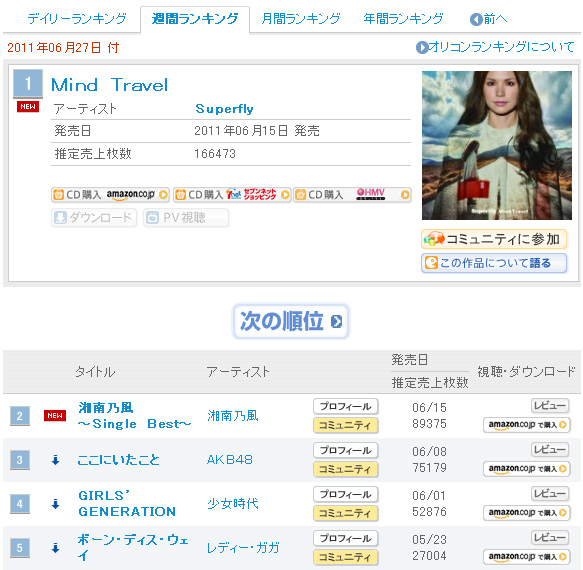The height and width of the screenshot is (570, 583).
Task: Open オリコンランキングについて link
Action: (495, 47)
